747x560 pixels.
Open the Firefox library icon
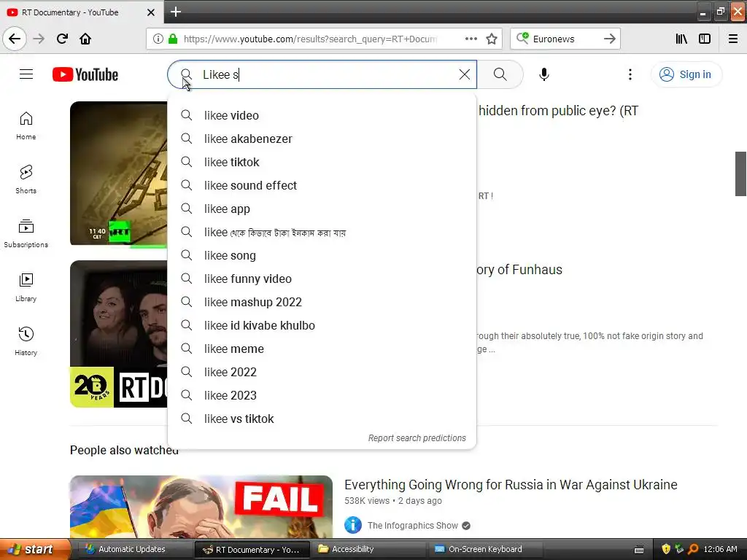pyautogui.click(x=681, y=39)
